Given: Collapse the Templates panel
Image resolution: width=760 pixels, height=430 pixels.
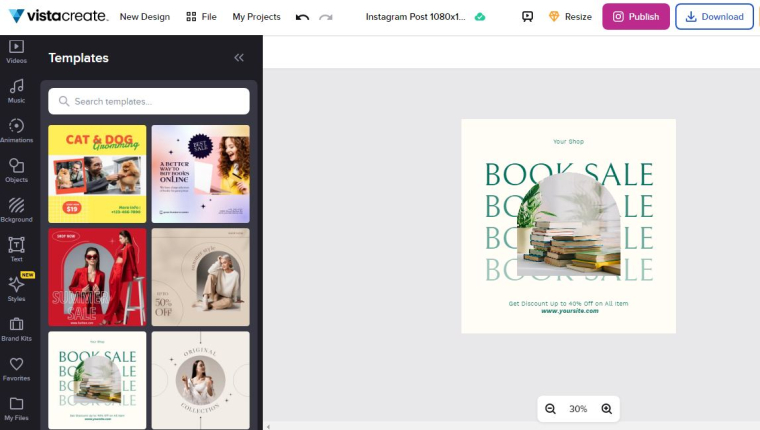Looking at the screenshot, I should coord(239,58).
